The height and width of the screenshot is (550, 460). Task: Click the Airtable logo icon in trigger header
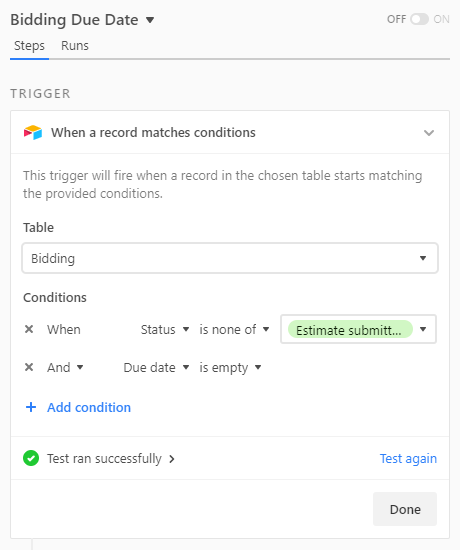pos(33,133)
